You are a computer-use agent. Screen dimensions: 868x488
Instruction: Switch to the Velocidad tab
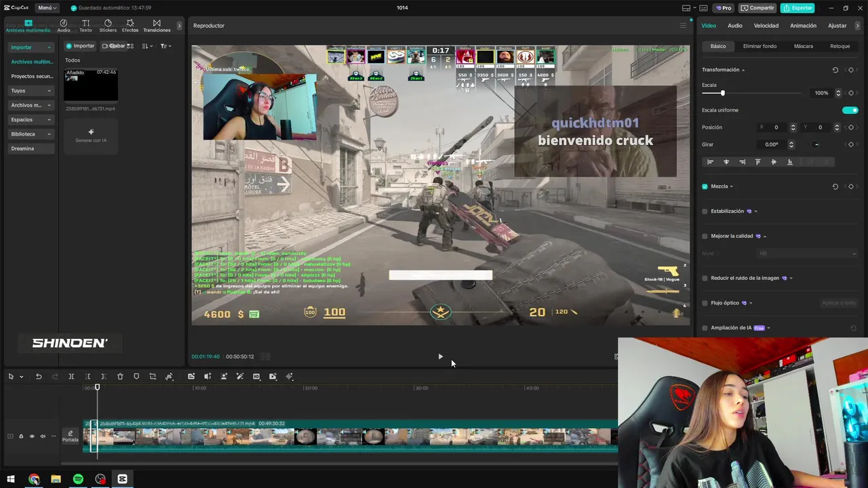766,26
